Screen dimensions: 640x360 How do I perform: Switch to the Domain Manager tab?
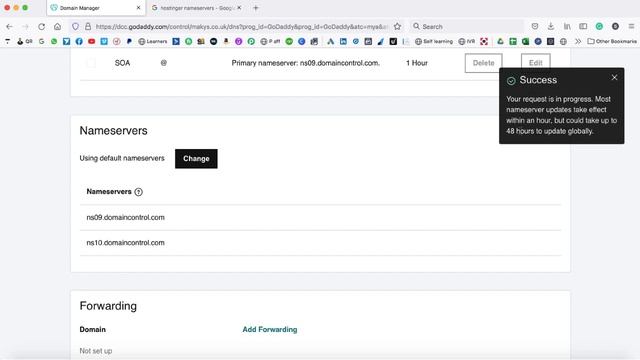[95, 8]
